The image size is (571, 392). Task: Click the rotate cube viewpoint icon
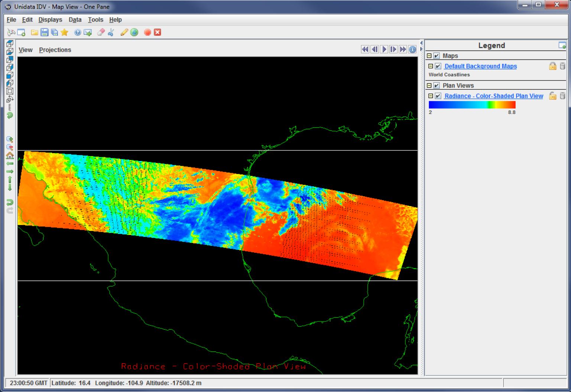click(10, 99)
